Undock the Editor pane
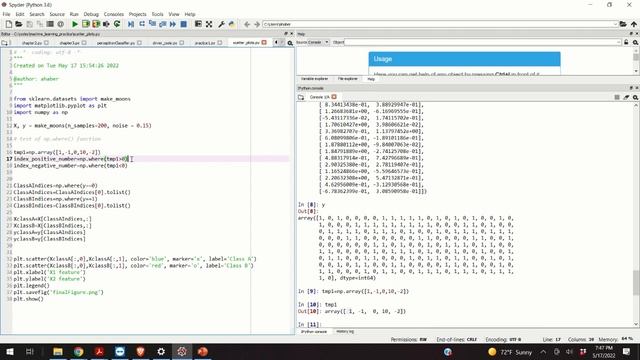The height and width of the screenshot is (360, 640). click(x=286, y=34)
